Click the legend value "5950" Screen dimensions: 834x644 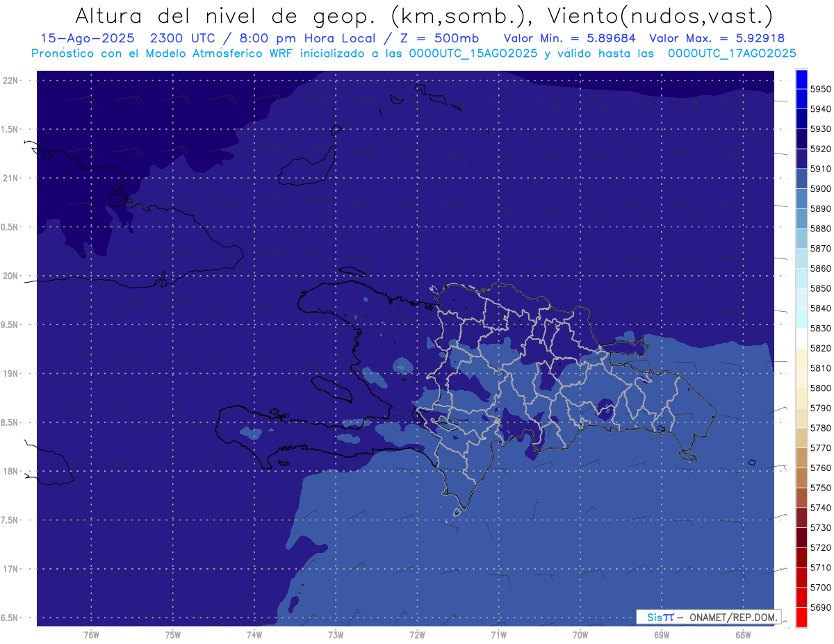pos(820,89)
